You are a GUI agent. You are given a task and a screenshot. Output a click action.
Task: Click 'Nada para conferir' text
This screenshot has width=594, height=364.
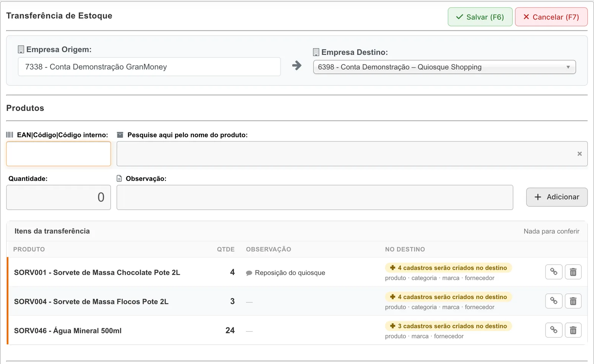point(551,231)
